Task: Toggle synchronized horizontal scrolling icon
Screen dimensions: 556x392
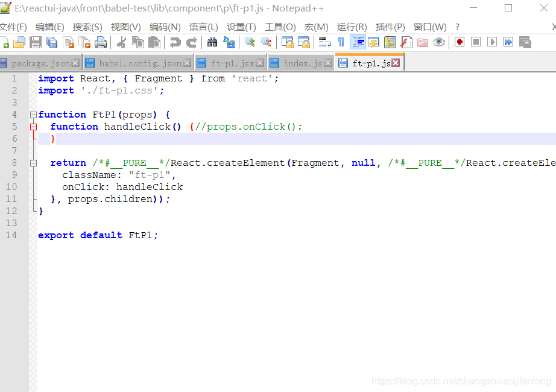Action: pos(303,42)
